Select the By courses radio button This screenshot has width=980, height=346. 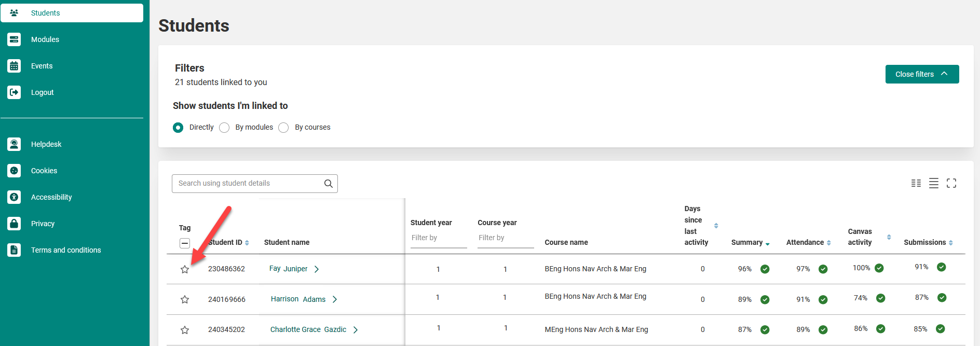(x=283, y=128)
